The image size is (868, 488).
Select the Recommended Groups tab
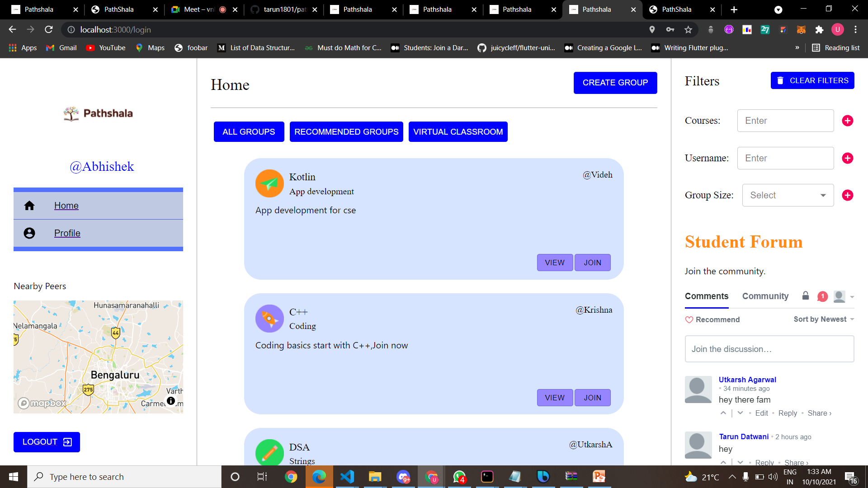coord(346,132)
